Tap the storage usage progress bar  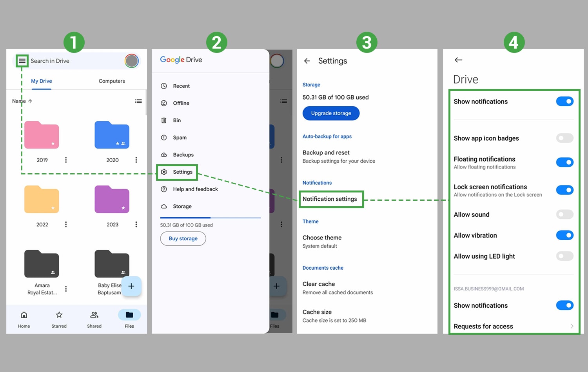coord(210,218)
